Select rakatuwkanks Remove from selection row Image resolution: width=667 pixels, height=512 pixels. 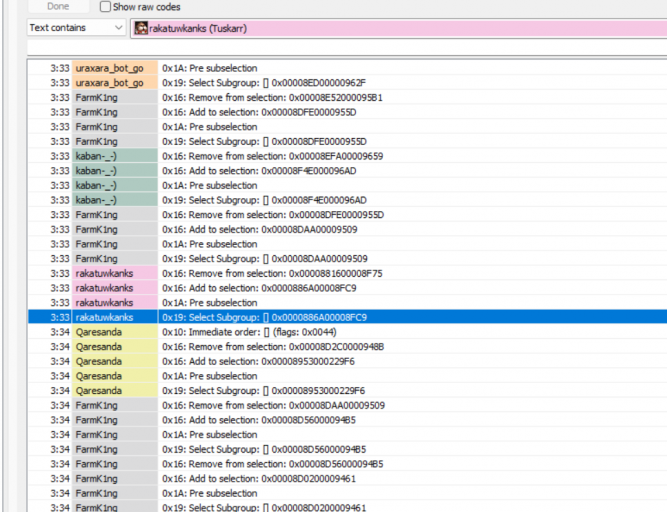coord(348,273)
